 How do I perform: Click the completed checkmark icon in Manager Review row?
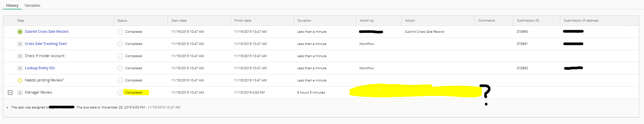click(120, 93)
